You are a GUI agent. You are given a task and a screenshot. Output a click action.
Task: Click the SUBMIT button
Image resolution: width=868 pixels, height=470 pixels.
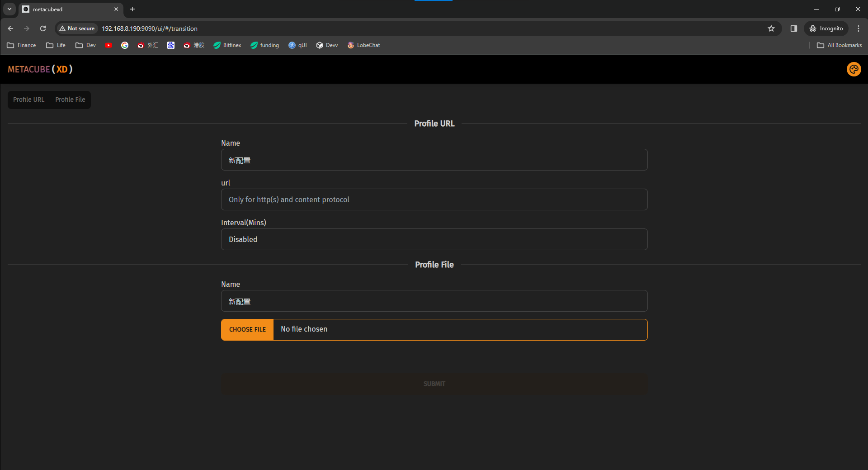434,384
